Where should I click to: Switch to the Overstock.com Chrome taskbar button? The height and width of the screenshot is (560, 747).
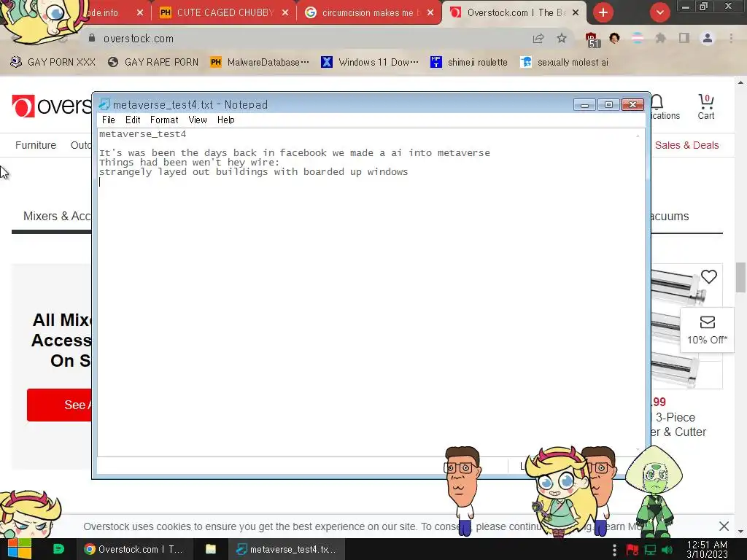(x=133, y=549)
